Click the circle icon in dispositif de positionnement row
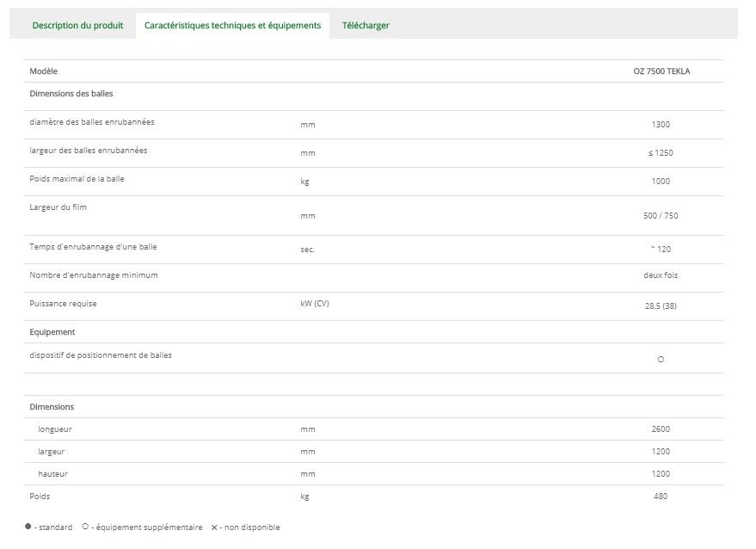This screenshot has height=549, width=756. pyautogui.click(x=661, y=359)
